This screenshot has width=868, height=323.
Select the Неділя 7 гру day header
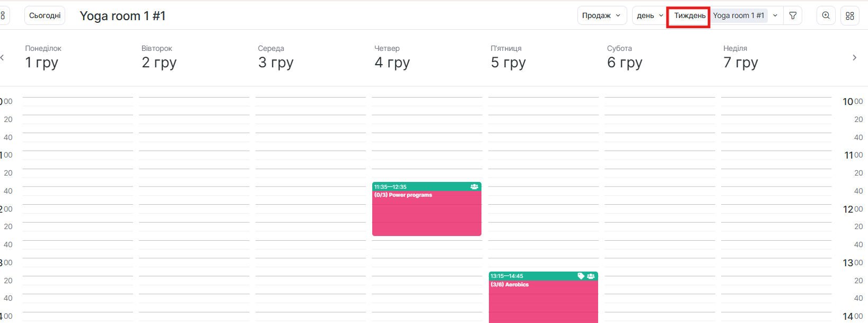pyautogui.click(x=740, y=57)
